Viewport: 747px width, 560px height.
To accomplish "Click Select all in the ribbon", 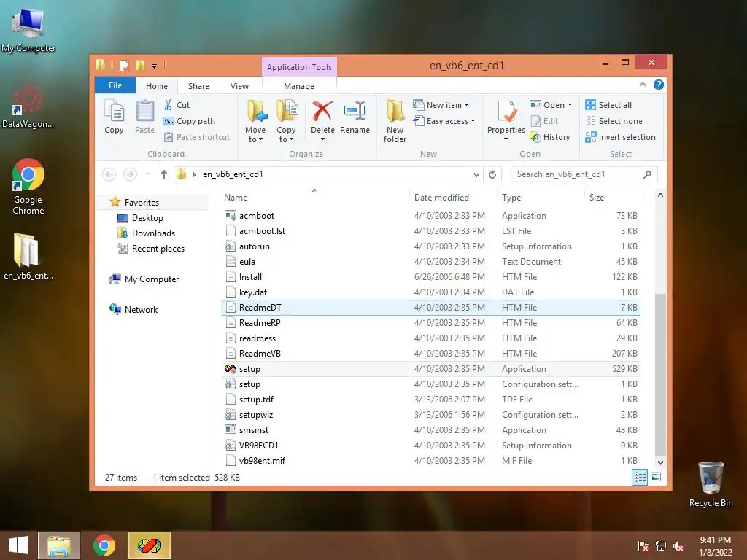I will (x=608, y=105).
